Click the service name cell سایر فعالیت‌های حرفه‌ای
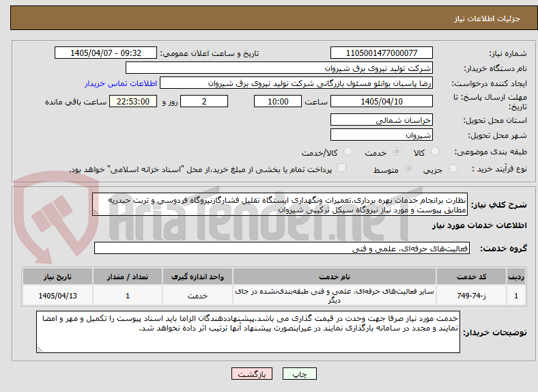The height and width of the screenshot is (392, 538). tap(335, 296)
